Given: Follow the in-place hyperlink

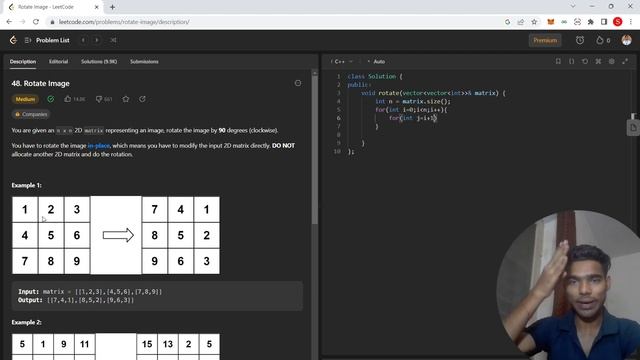Looking at the screenshot, I should click(x=99, y=146).
